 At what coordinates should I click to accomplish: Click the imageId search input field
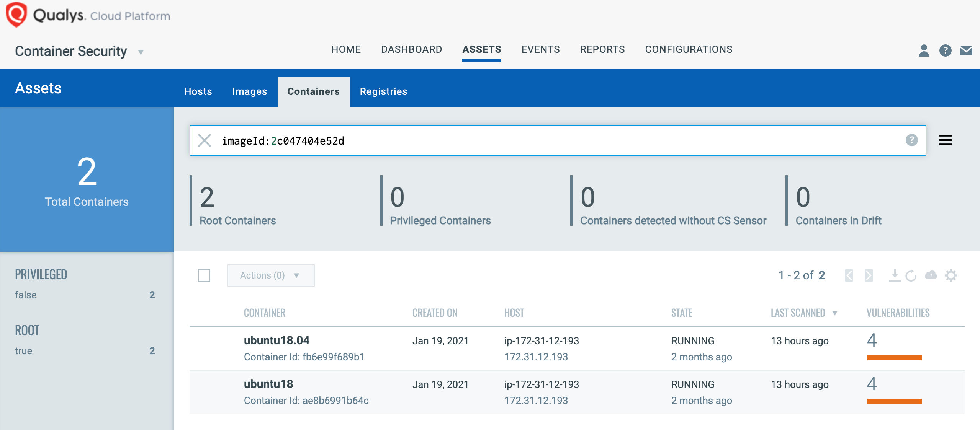558,140
